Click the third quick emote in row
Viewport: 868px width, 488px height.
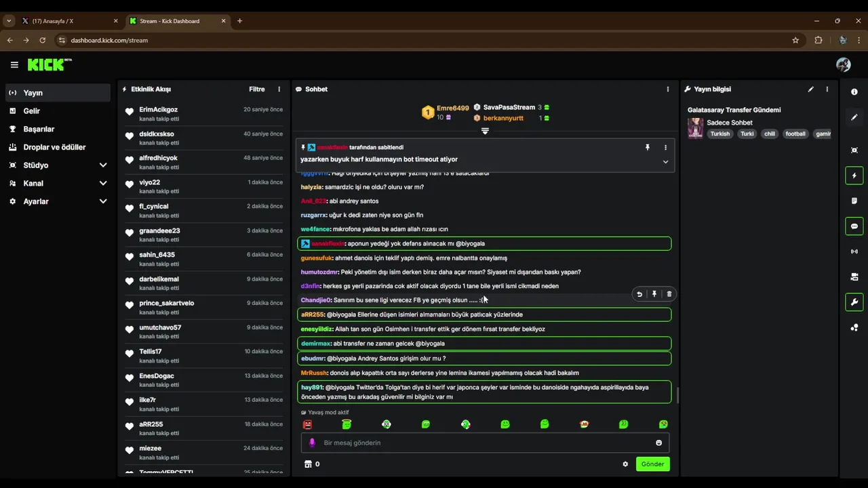387,424
